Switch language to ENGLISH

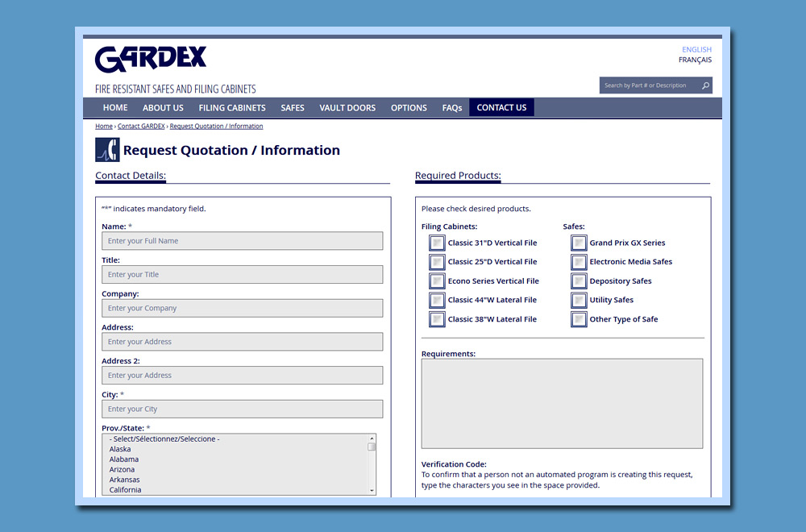point(696,49)
